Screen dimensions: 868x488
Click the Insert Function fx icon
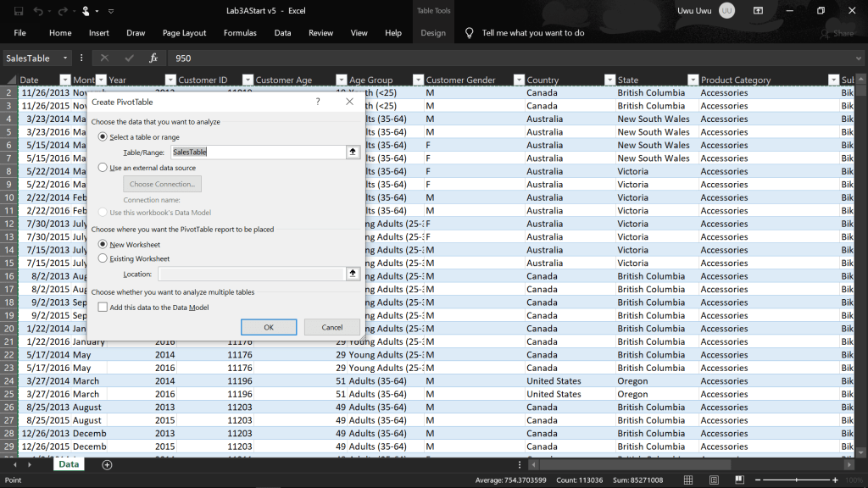[153, 58]
